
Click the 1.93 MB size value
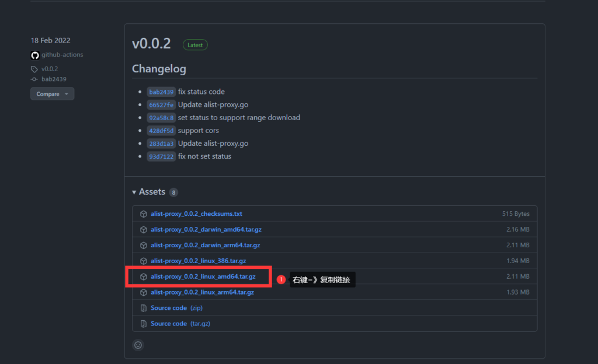click(x=518, y=292)
